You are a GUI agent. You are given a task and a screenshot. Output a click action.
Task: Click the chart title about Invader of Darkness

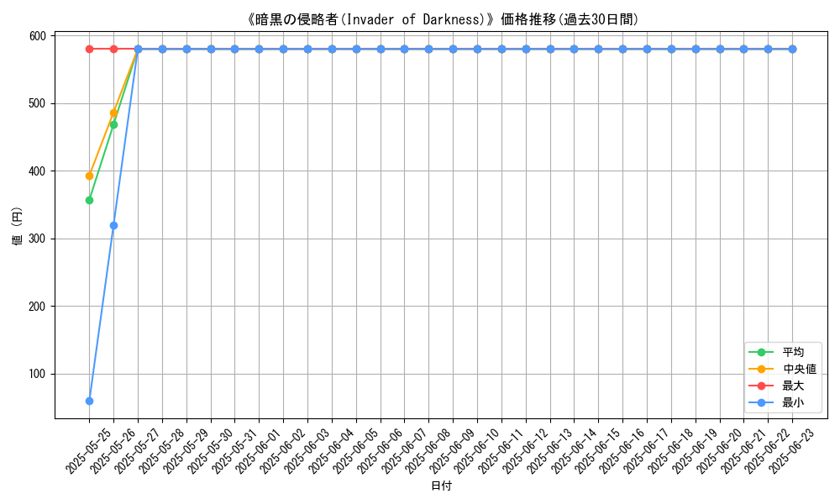[442, 20]
